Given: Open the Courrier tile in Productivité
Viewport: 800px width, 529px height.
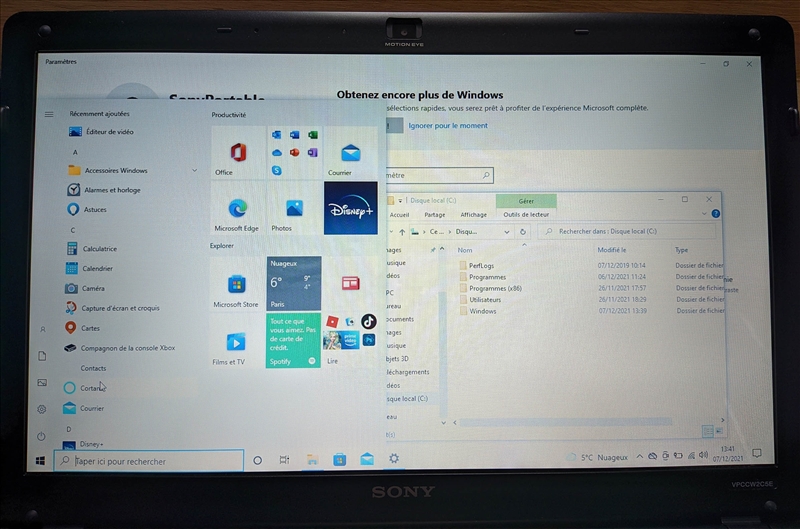Looking at the screenshot, I should (351, 152).
